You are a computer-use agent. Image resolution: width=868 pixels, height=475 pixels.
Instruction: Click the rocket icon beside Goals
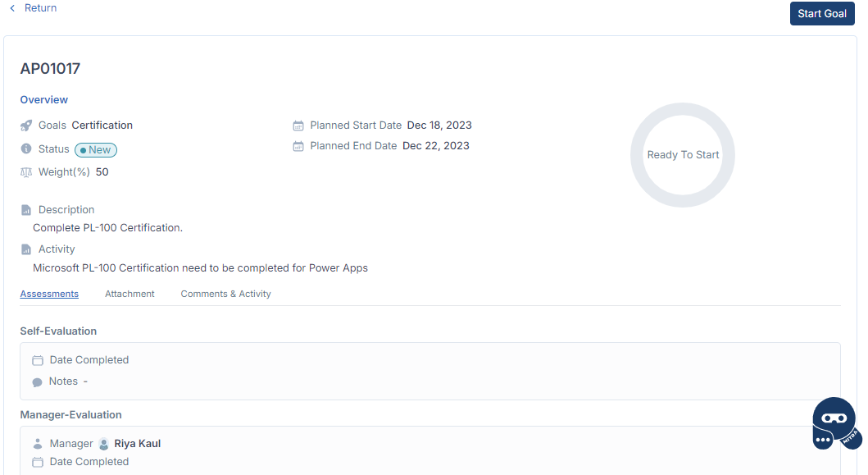coord(26,126)
